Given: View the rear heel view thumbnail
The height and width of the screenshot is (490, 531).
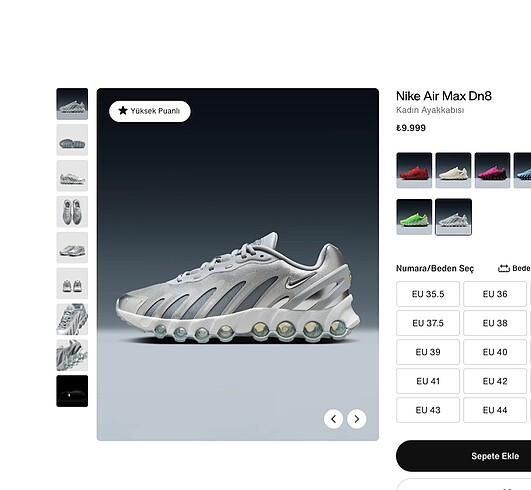Looking at the screenshot, I should (72, 283).
